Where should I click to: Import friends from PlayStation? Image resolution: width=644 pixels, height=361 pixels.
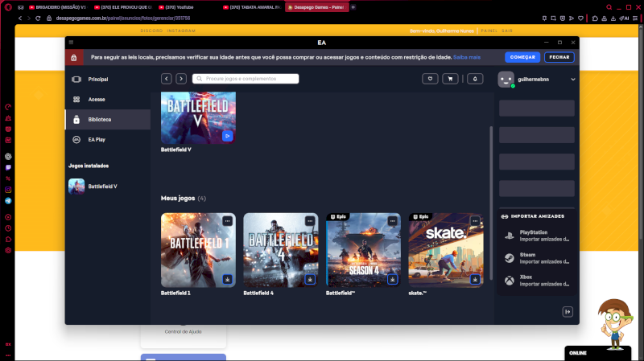[x=536, y=236]
